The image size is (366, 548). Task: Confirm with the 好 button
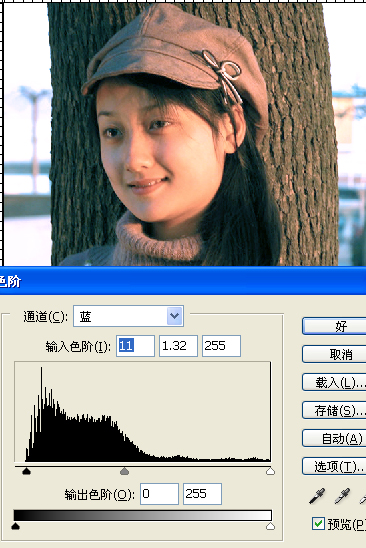point(334,326)
